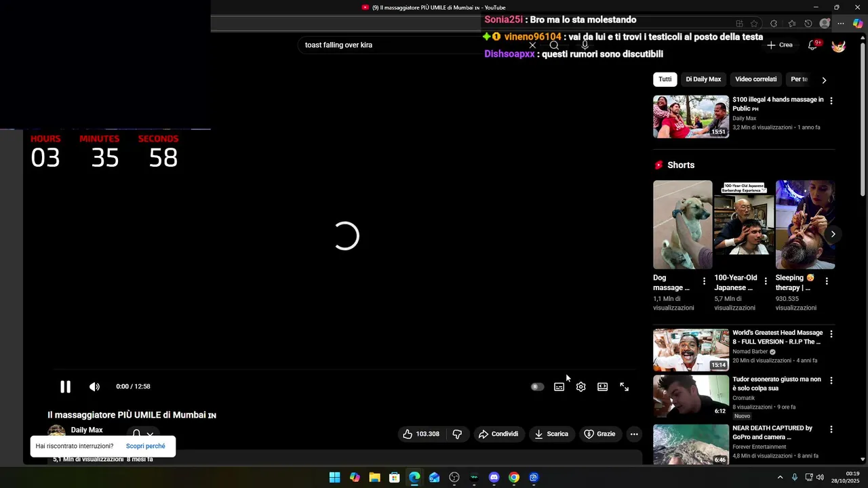
Task: Switch to OBS Studio in the taskbar
Action: point(454,477)
